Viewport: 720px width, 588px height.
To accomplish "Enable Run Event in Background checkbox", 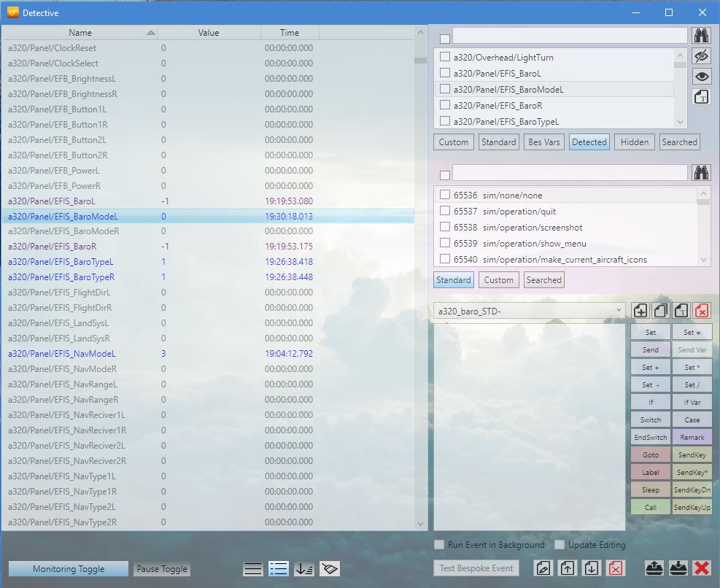I will click(439, 545).
